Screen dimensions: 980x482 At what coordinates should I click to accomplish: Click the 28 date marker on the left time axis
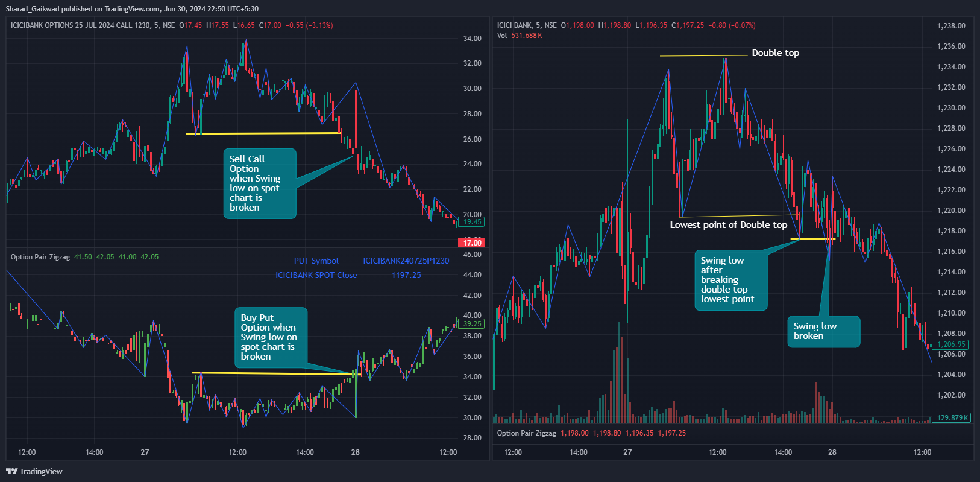[x=356, y=452]
